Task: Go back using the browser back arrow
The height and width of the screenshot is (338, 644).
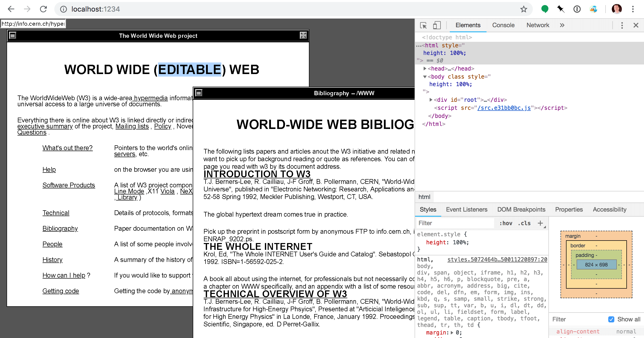Action: coord(11,9)
